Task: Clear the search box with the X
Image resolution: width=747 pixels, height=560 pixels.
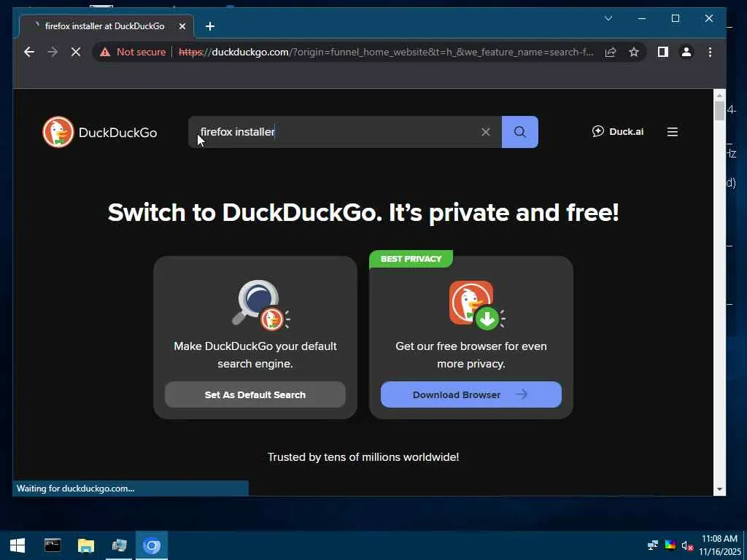Action: coord(485,132)
